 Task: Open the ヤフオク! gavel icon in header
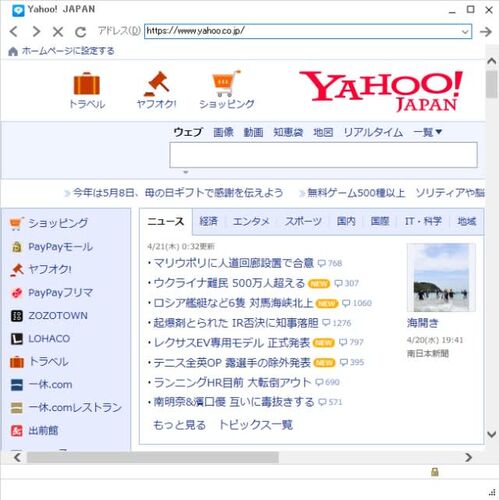[157, 84]
